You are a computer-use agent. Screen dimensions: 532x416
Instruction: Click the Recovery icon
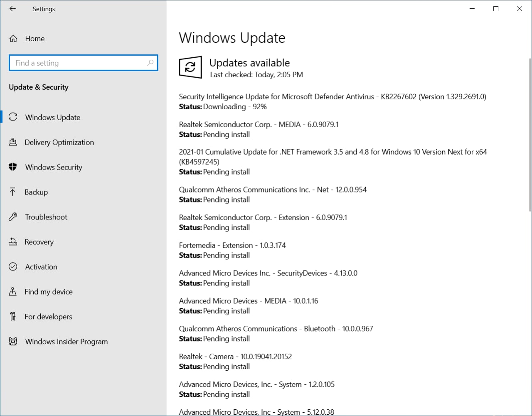pyautogui.click(x=13, y=242)
